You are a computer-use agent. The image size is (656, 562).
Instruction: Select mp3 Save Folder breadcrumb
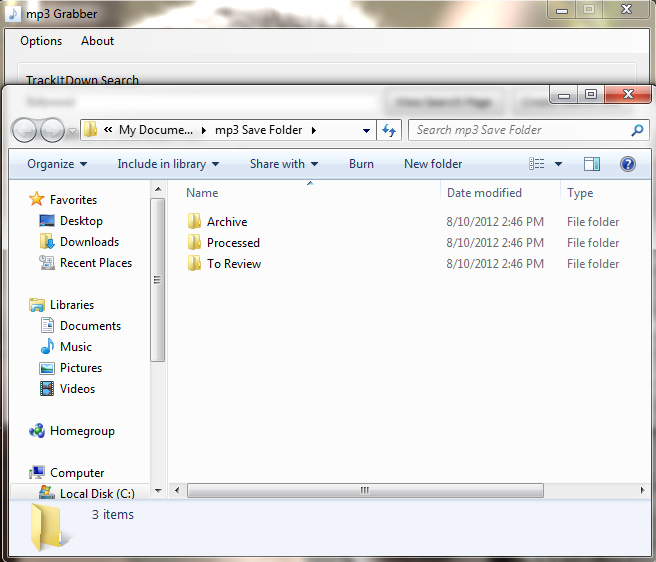258,130
